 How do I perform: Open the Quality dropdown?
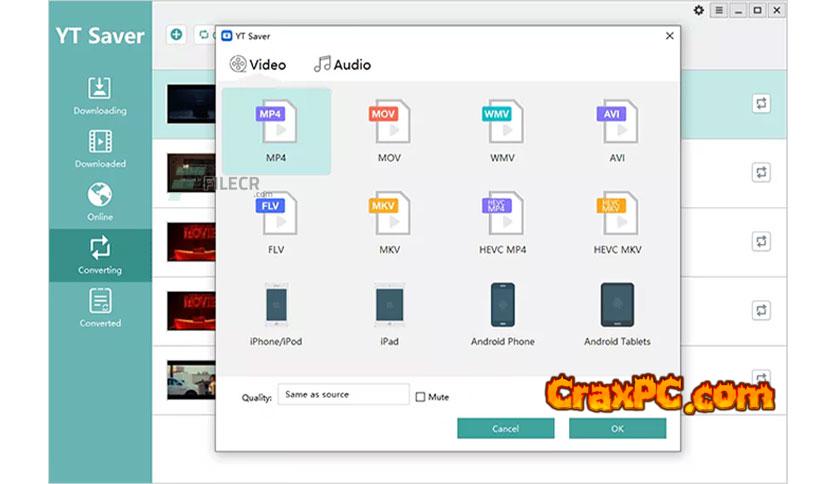click(x=343, y=395)
